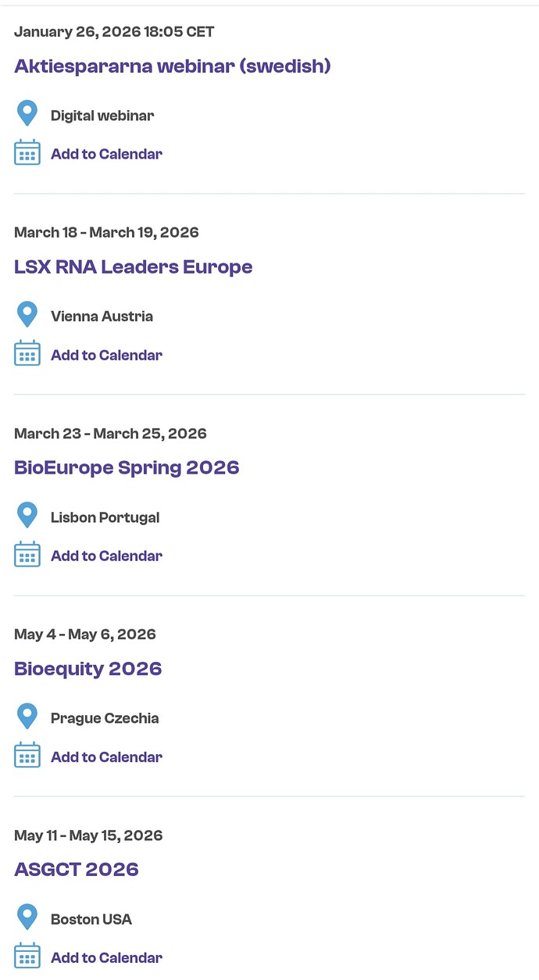The width and height of the screenshot is (539, 980).
Task: Click the location pin beside Vienna Austria
Action: (x=27, y=314)
